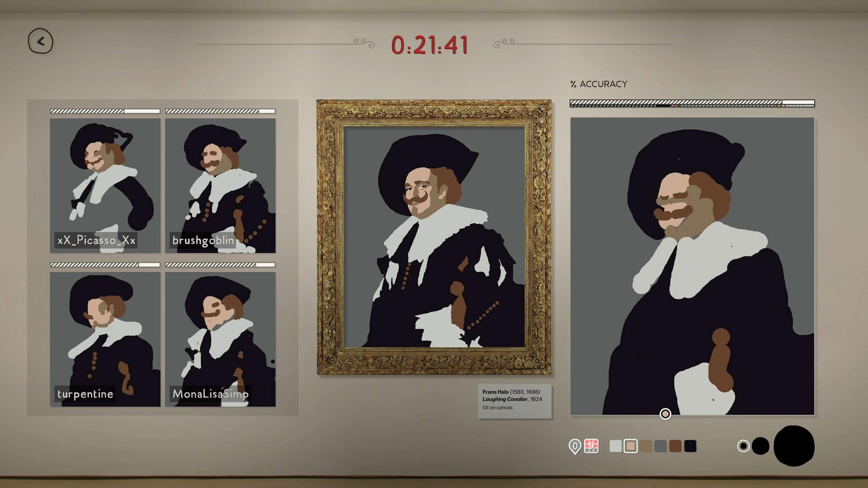Click the red countdown timer 0:21:41
The image size is (868, 488).
click(430, 45)
